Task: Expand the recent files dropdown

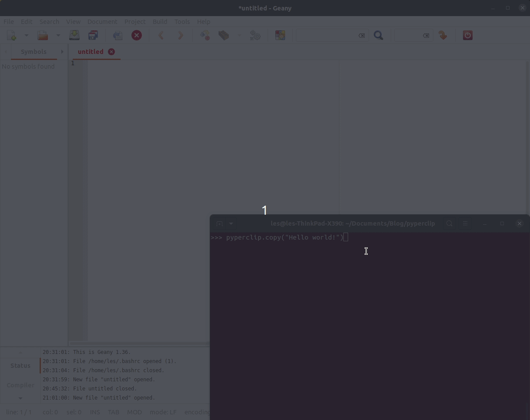Action: (58, 35)
